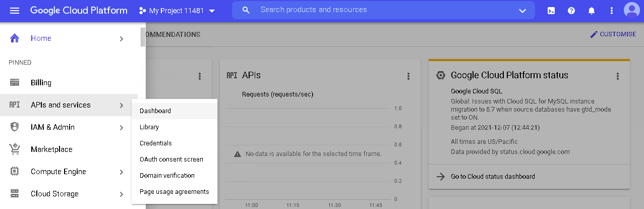Open My Project 11481 project selector

click(x=177, y=11)
